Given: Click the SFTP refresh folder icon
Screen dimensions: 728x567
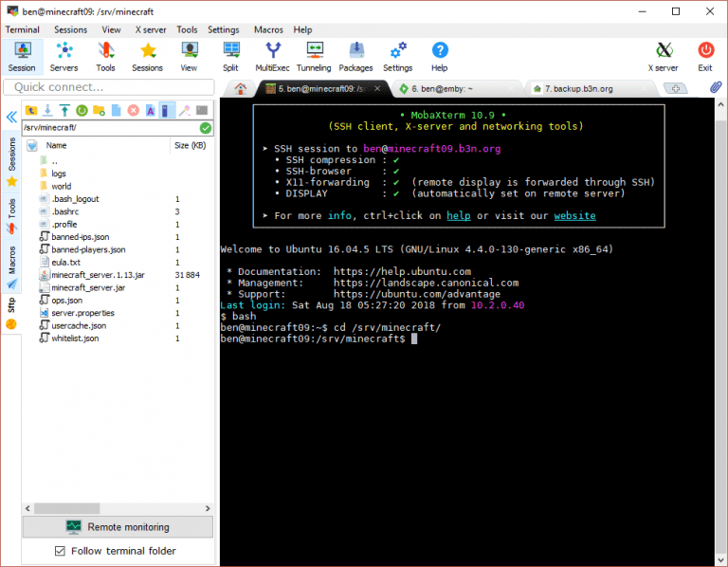Looking at the screenshot, I should pos(82,111).
